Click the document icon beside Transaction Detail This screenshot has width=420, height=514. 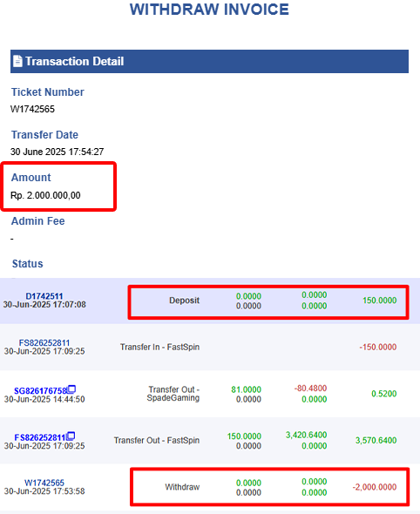tap(17, 61)
